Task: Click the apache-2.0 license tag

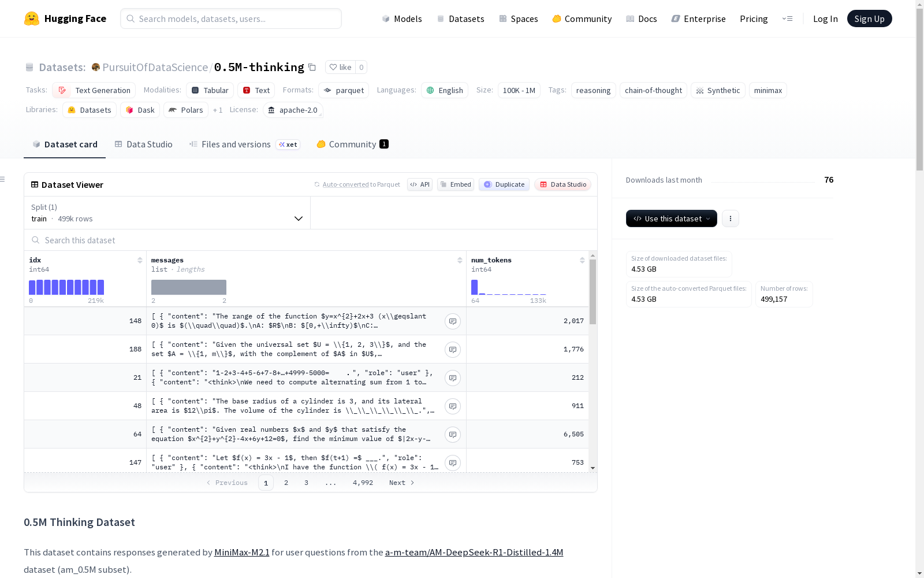Action: click(293, 110)
